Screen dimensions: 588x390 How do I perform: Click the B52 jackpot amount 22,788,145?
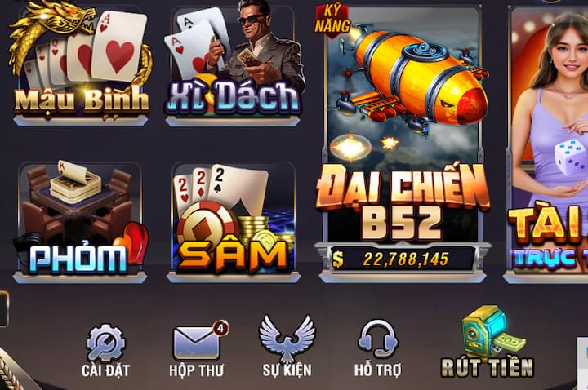[x=406, y=259]
